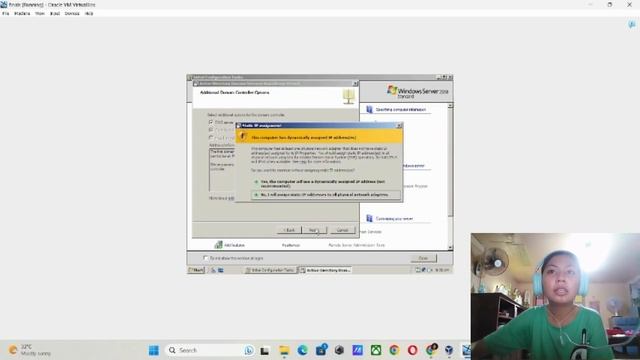Screen dimensions: 640x360
Task: Open File Explorer from the taskbar
Action: (284, 350)
